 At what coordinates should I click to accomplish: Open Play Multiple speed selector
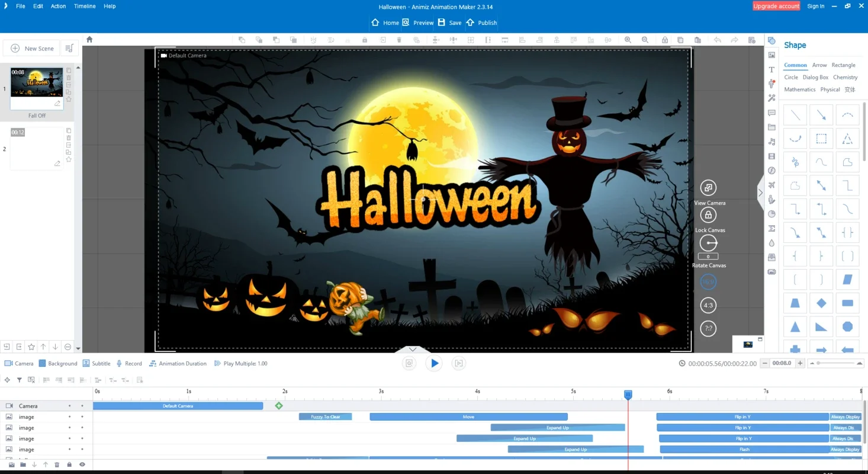(241, 363)
